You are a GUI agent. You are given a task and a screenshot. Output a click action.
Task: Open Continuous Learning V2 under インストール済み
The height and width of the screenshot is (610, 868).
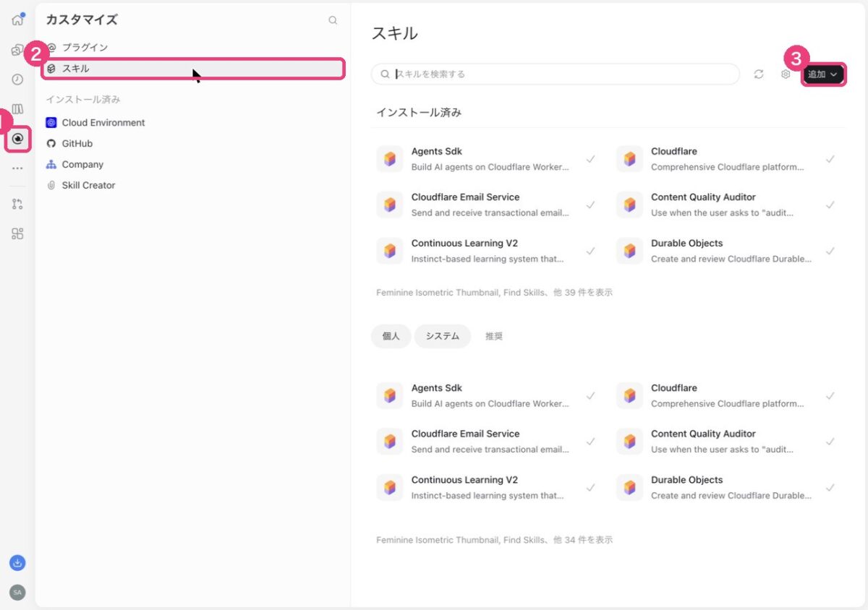click(x=488, y=251)
